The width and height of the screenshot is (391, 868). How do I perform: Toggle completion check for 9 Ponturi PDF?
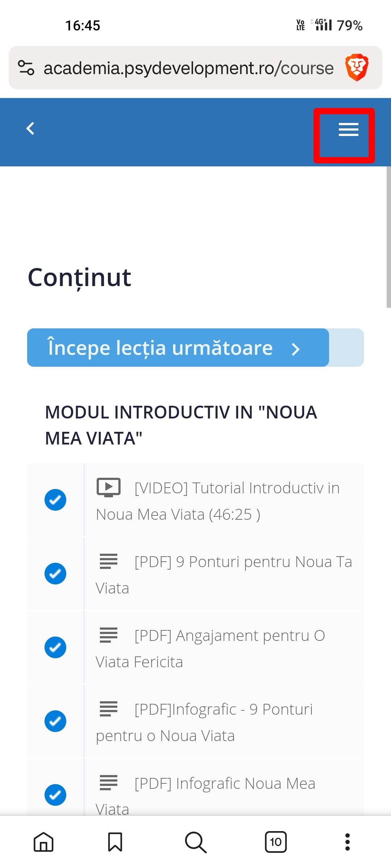click(x=55, y=574)
